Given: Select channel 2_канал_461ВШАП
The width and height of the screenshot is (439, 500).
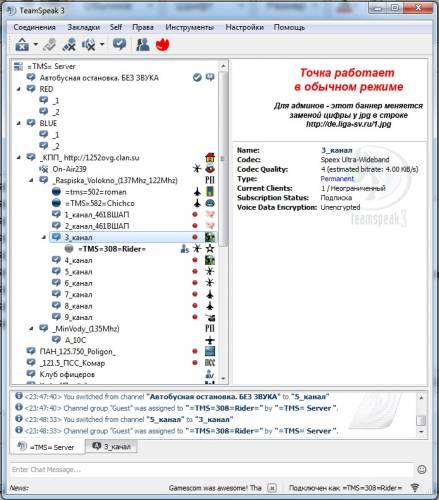Looking at the screenshot, I should tap(97, 226).
